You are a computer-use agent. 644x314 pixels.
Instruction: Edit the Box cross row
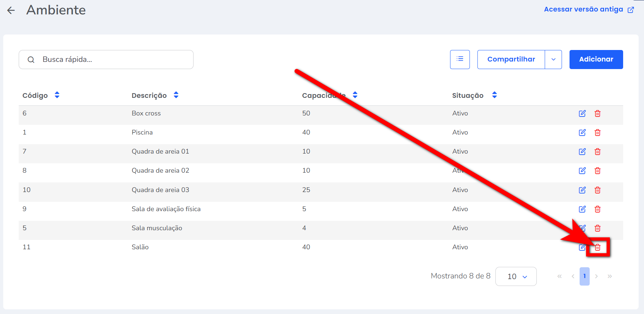coord(582,114)
